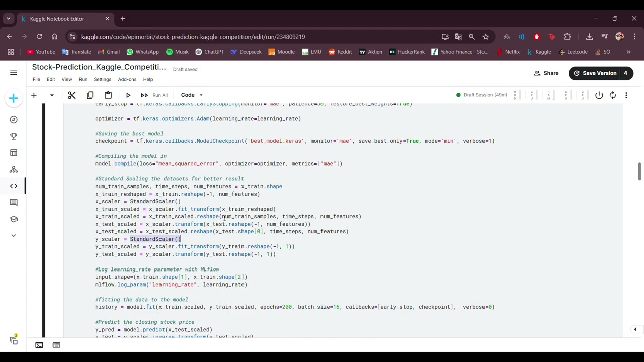Screen dimensions: 644x362
Task: Run the current cell
Action: click(128, 95)
